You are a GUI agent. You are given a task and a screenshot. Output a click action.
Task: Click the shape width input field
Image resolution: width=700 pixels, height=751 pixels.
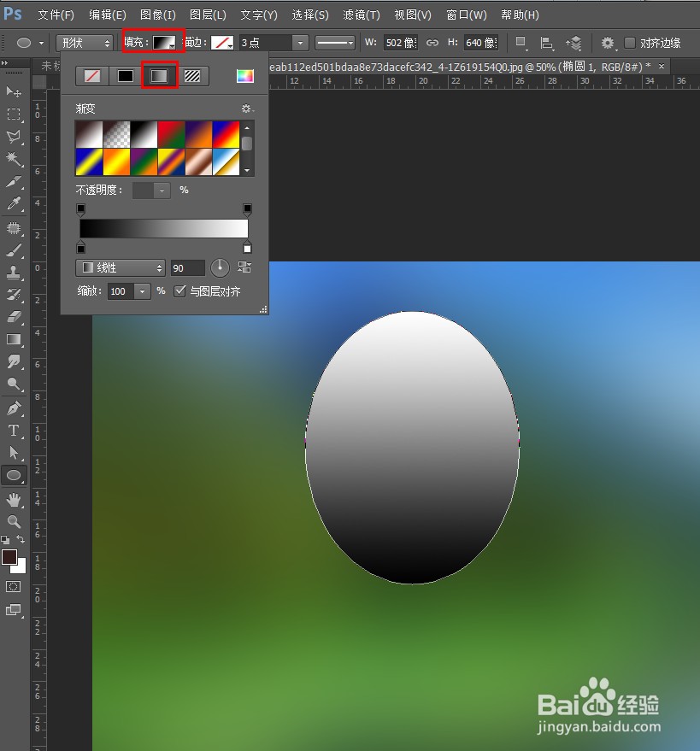pos(401,43)
